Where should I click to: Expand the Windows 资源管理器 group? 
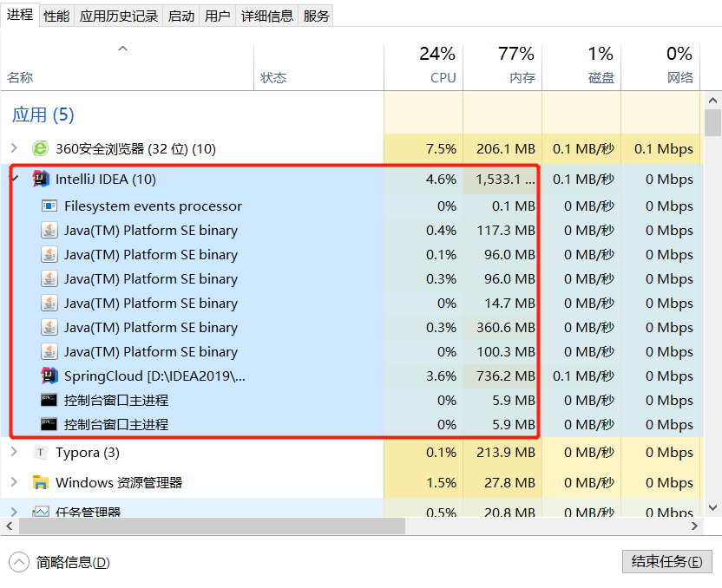point(14,482)
